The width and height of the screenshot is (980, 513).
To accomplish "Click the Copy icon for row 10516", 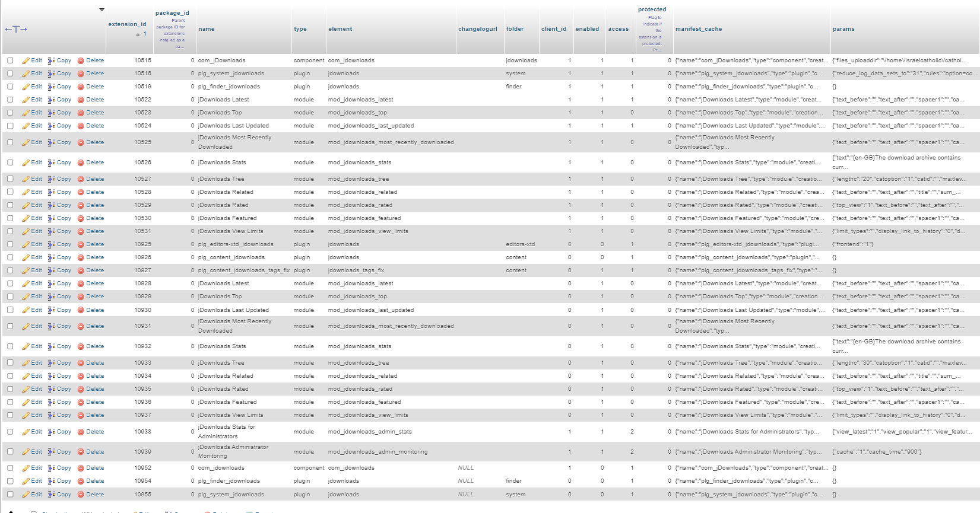I will click(x=52, y=74).
